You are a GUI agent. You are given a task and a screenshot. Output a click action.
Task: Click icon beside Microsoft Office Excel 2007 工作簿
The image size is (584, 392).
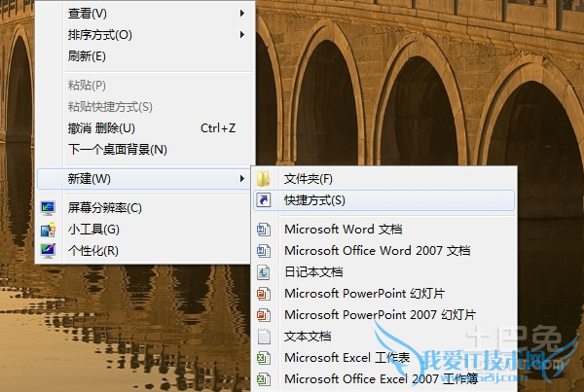264,379
